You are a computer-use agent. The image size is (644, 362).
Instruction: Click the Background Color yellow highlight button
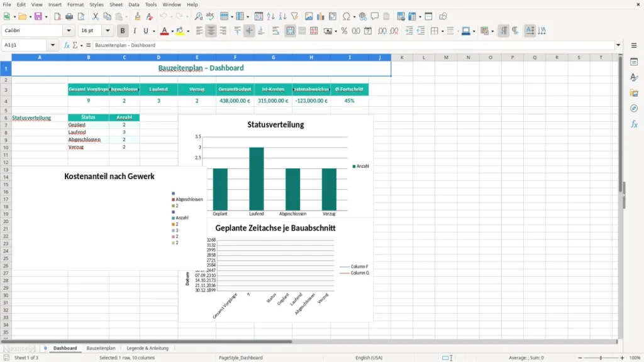pos(180,31)
